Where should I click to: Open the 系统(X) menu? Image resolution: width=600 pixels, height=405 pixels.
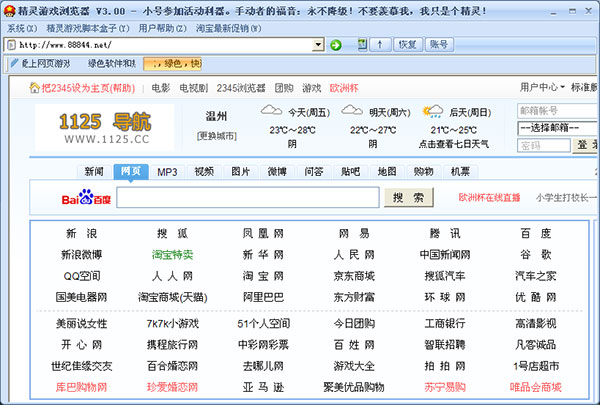pyautogui.click(x=22, y=28)
